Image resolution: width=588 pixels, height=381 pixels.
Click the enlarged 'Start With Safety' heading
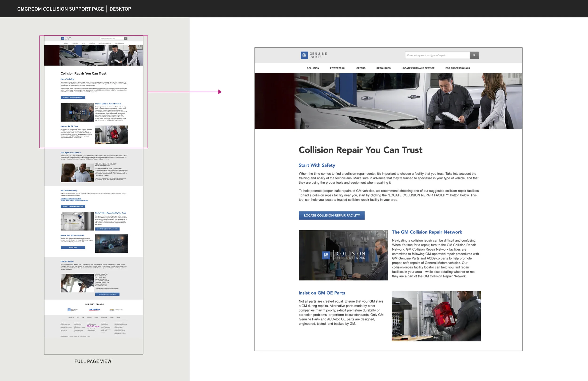click(x=317, y=165)
